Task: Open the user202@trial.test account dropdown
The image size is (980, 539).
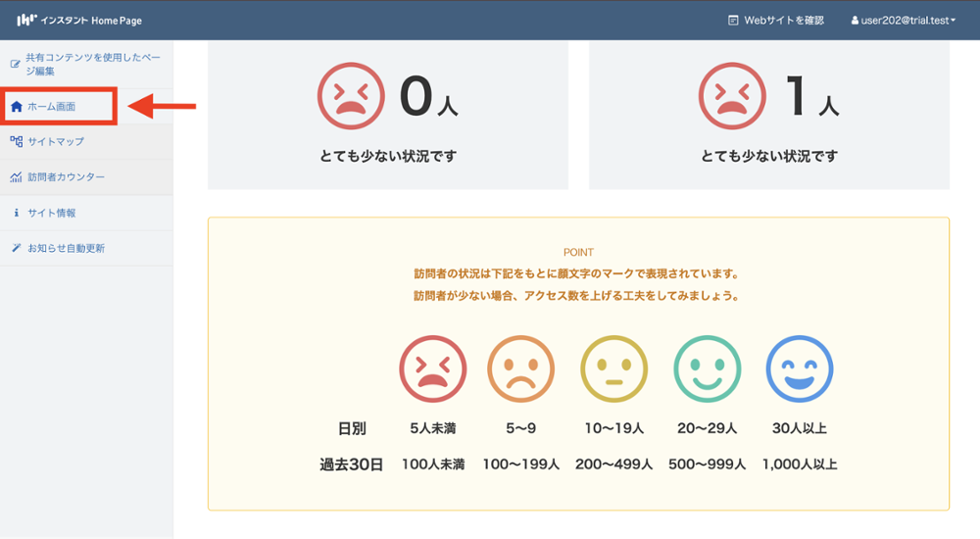Action: pyautogui.click(x=906, y=20)
